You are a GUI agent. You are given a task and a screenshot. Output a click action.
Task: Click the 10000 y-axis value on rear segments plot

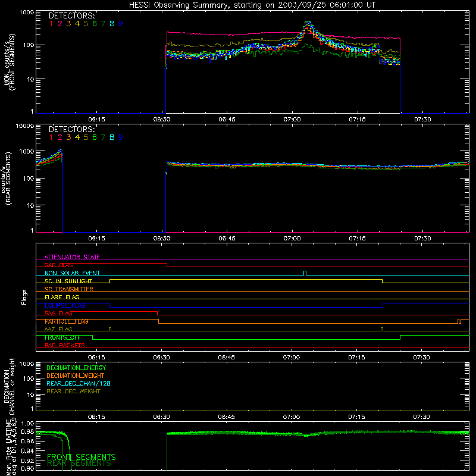(25, 126)
